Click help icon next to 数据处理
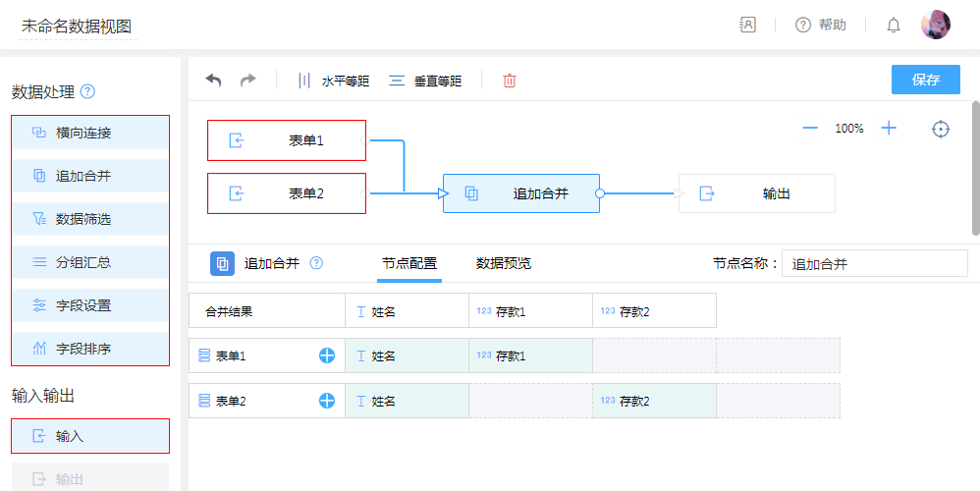The height and width of the screenshot is (491, 980). click(x=88, y=92)
